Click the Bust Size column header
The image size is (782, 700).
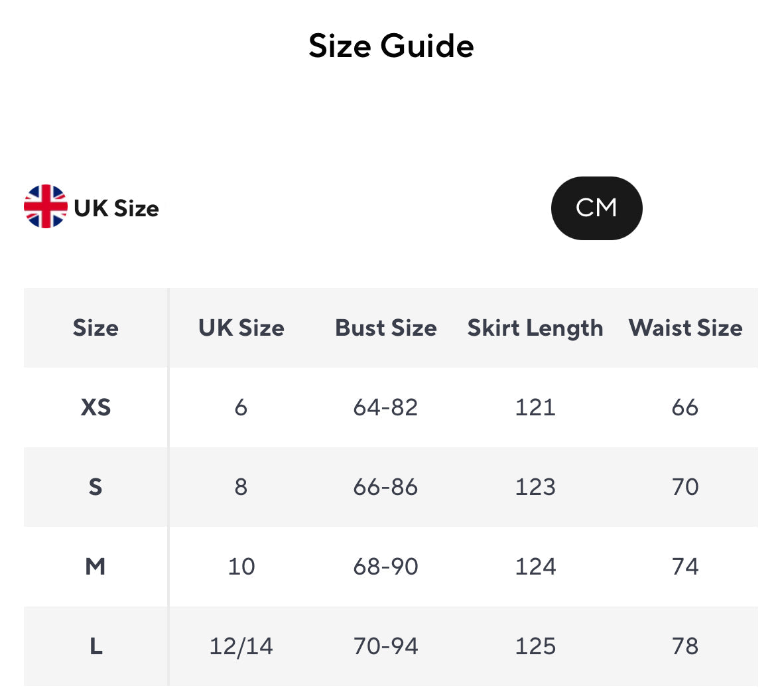(x=385, y=328)
